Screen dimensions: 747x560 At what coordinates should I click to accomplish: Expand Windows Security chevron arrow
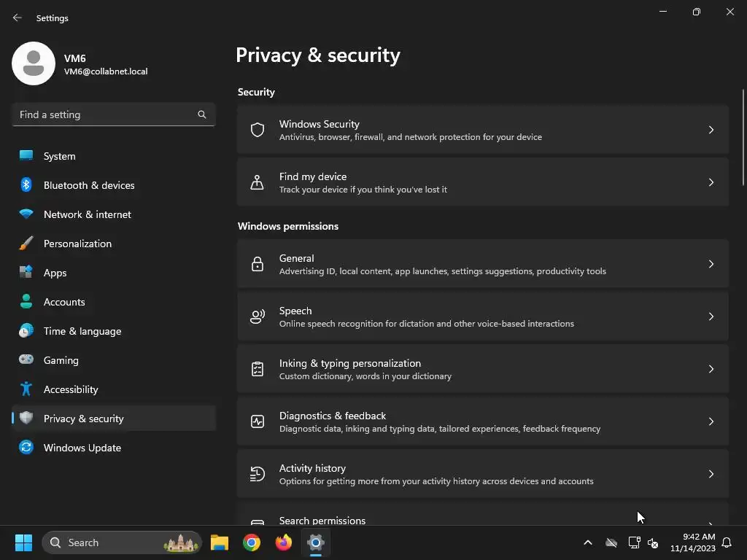pyautogui.click(x=711, y=130)
